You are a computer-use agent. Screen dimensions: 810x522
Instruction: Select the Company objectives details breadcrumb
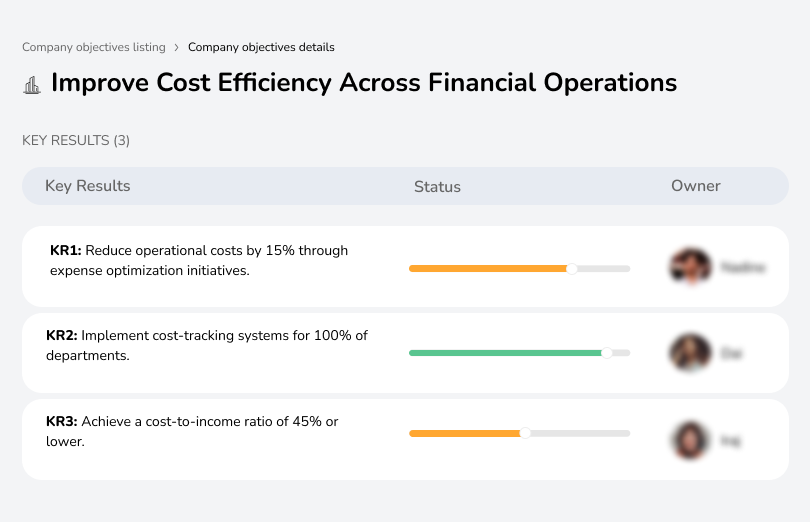coord(261,47)
